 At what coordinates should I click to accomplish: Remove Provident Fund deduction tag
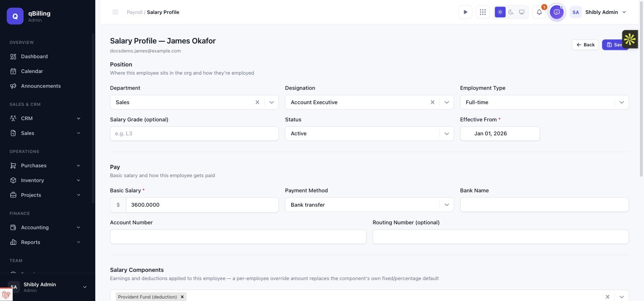click(182, 297)
